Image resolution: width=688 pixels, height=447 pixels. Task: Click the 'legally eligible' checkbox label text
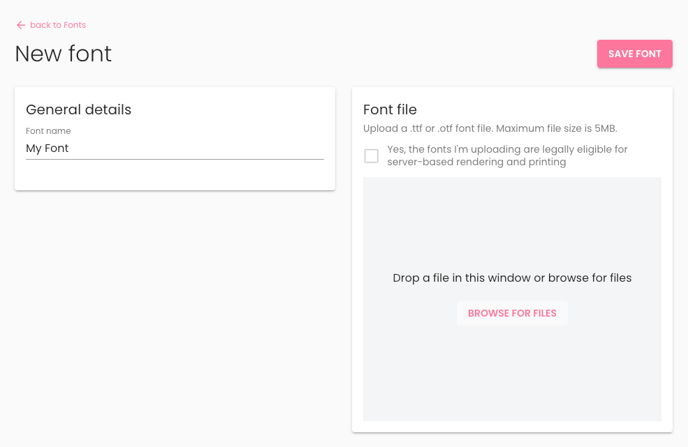tap(507, 155)
